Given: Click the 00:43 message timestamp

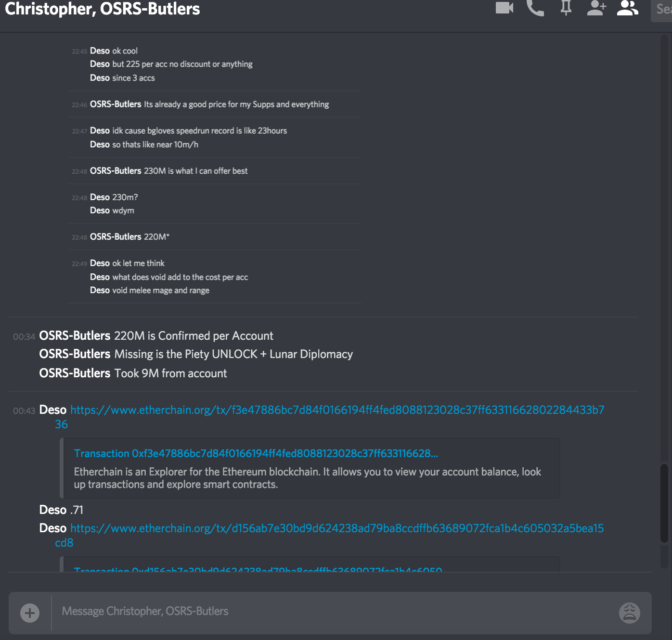Looking at the screenshot, I should [x=24, y=411].
